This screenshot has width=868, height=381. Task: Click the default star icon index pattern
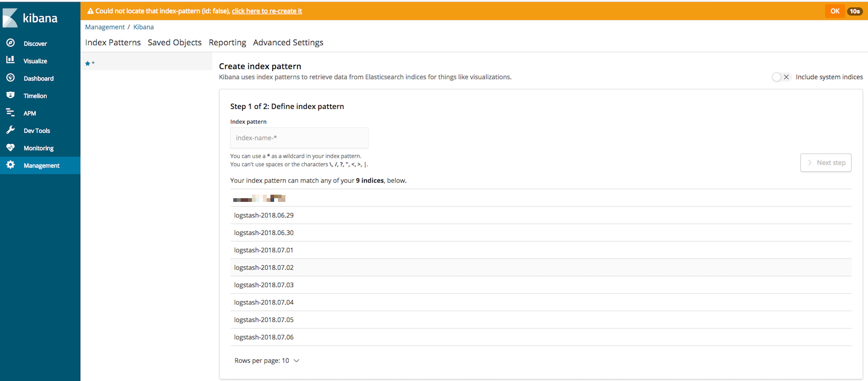click(87, 63)
